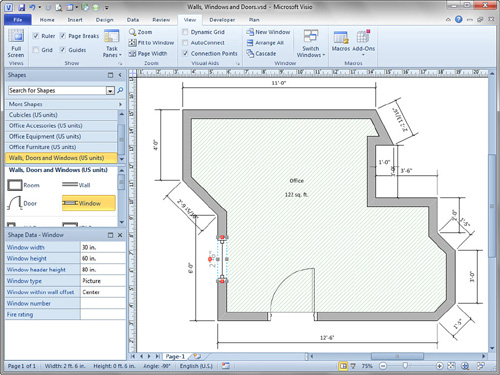Image resolution: width=500 pixels, height=375 pixels.
Task: Open the Macros dialog
Action: (x=341, y=41)
